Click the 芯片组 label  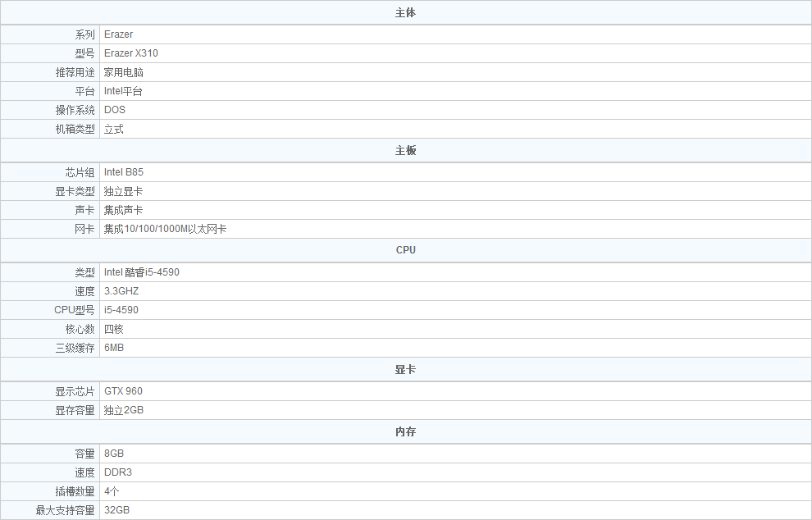click(x=80, y=172)
